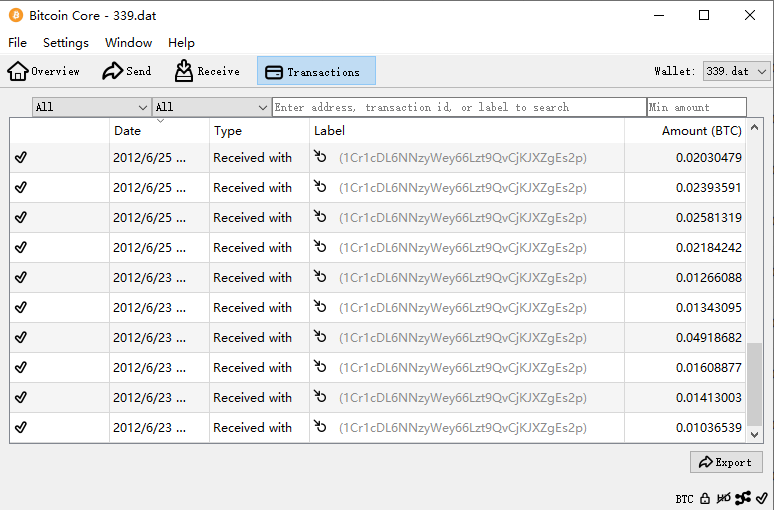
Task: Click the wallet encryption lock icon
Action: 705,498
